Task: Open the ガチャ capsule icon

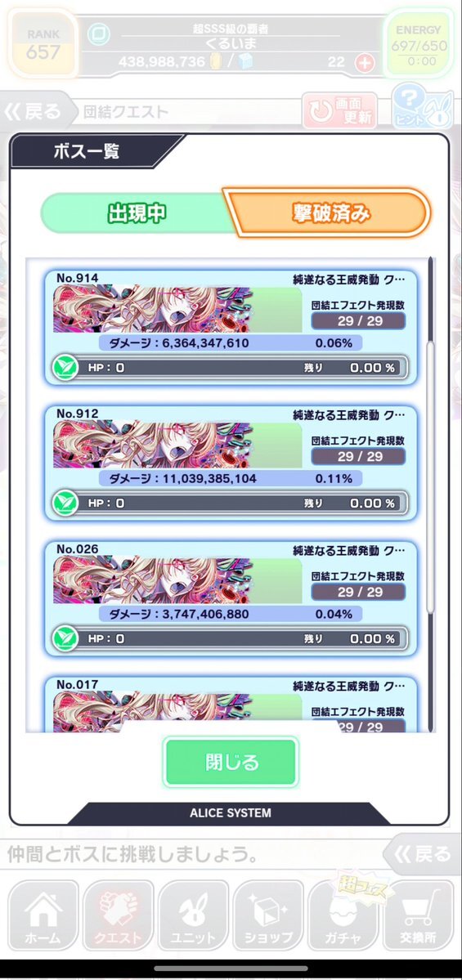Action: (343, 915)
